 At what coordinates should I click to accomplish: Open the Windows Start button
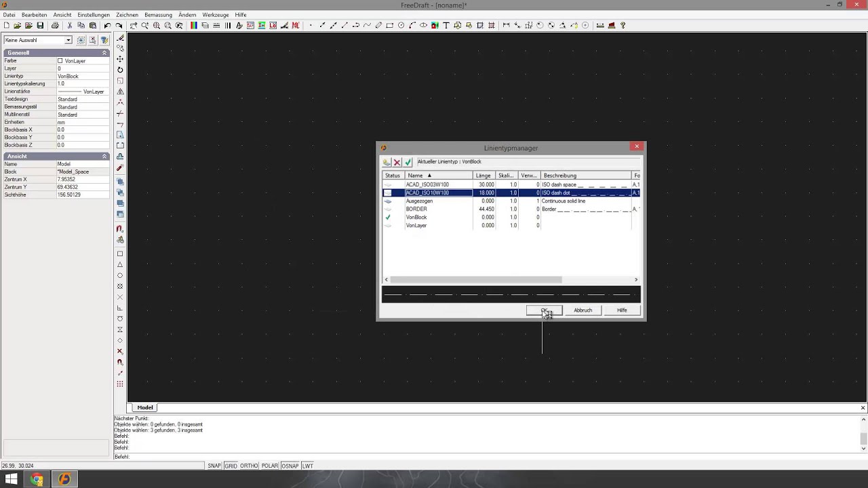pos(12,479)
